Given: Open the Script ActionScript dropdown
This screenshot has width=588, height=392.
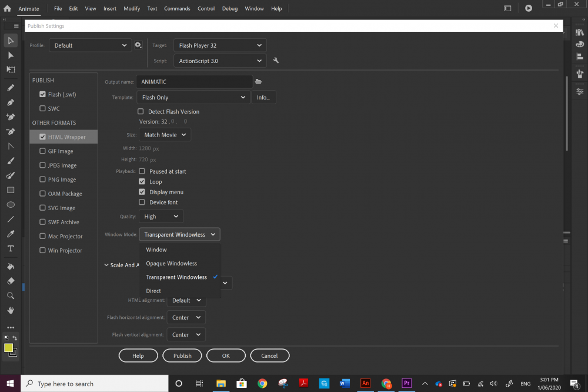Looking at the screenshot, I should point(220,61).
